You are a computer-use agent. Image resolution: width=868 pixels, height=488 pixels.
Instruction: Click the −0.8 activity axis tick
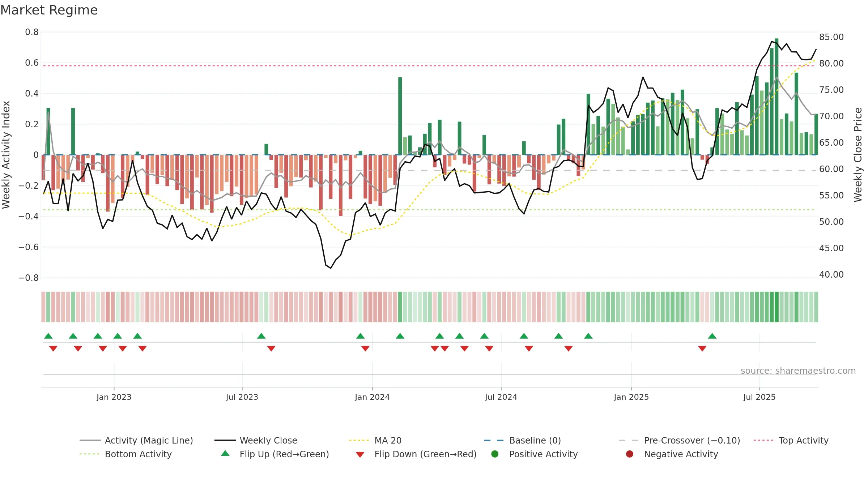pyautogui.click(x=29, y=278)
